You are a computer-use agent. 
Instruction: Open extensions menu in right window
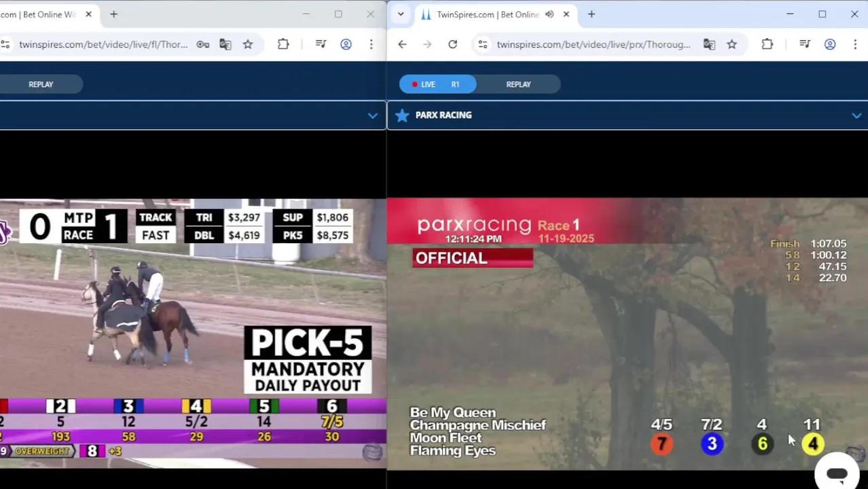click(x=767, y=44)
